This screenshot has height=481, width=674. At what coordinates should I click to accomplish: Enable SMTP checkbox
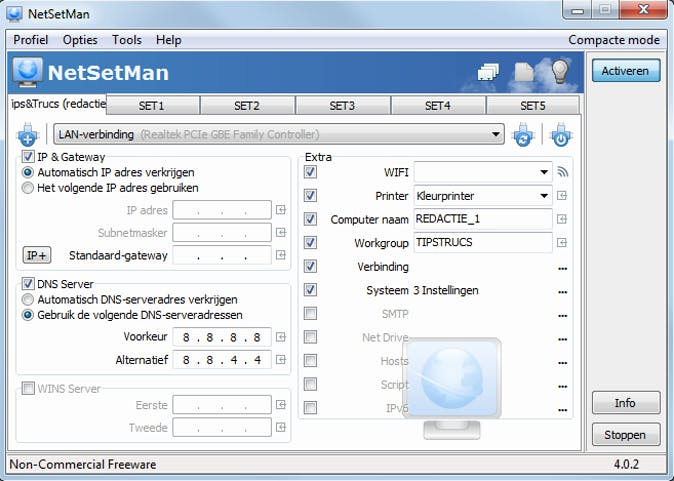pyautogui.click(x=310, y=313)
